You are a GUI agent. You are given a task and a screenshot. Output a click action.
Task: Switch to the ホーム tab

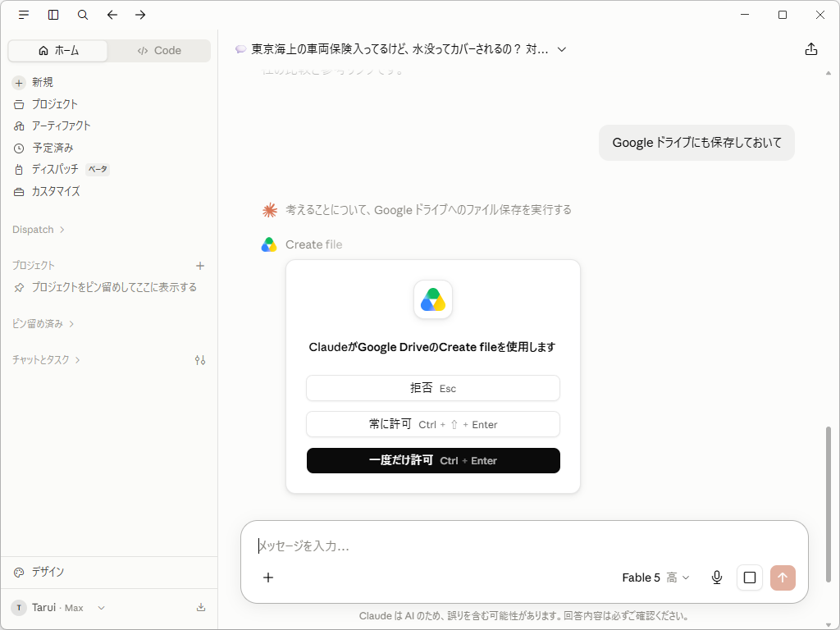tap(58, 50)
